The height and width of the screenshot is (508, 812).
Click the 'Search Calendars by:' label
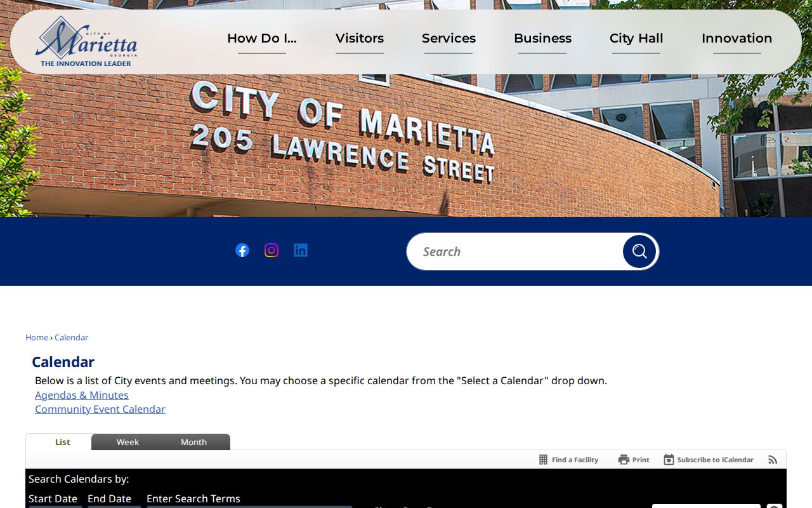[79, 479]
